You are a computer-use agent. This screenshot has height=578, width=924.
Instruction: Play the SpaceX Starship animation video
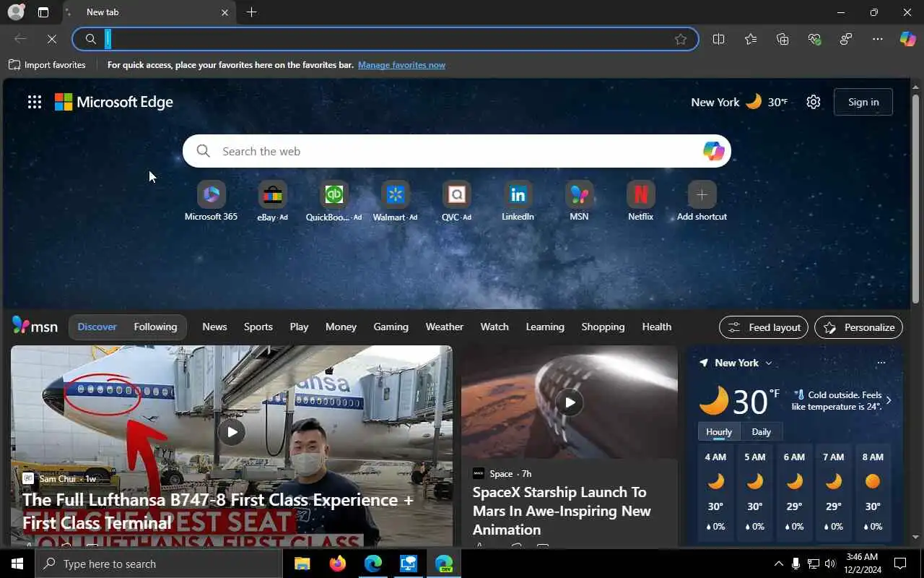(x=570, y=402)
